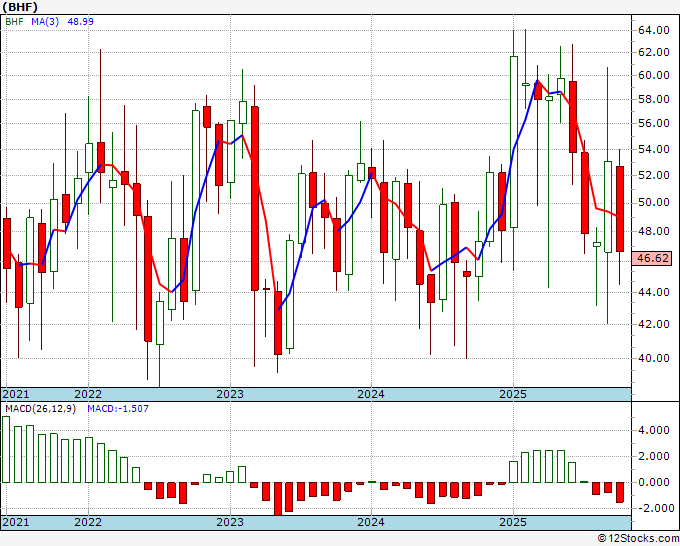
Task: Click the BHF legend label
Action: (x=14, y=21)
